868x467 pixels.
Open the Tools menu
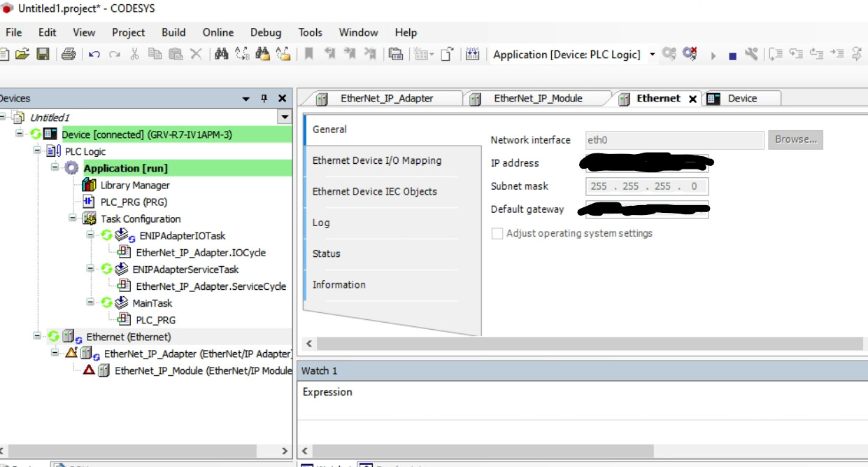point(310,32)
